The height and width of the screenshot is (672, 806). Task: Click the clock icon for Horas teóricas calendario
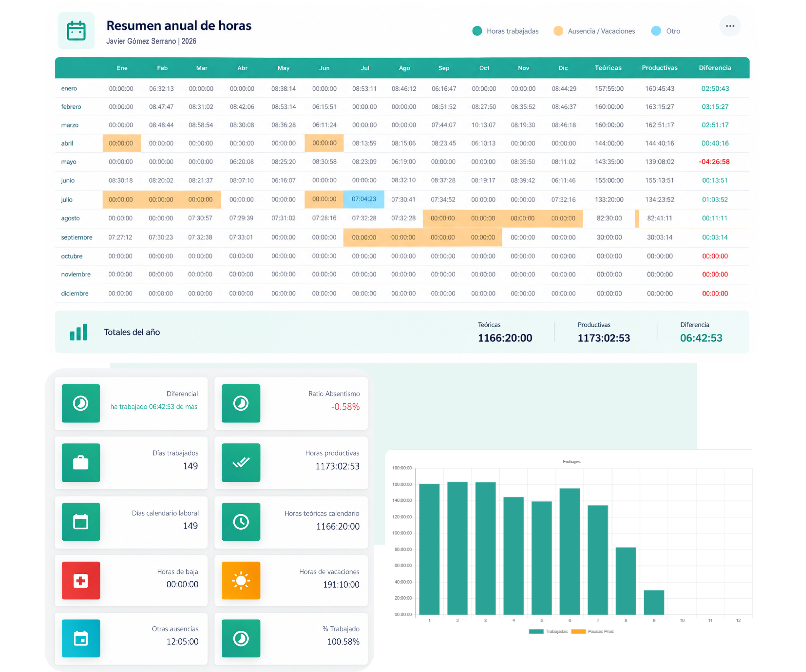[x=241, y=522]
